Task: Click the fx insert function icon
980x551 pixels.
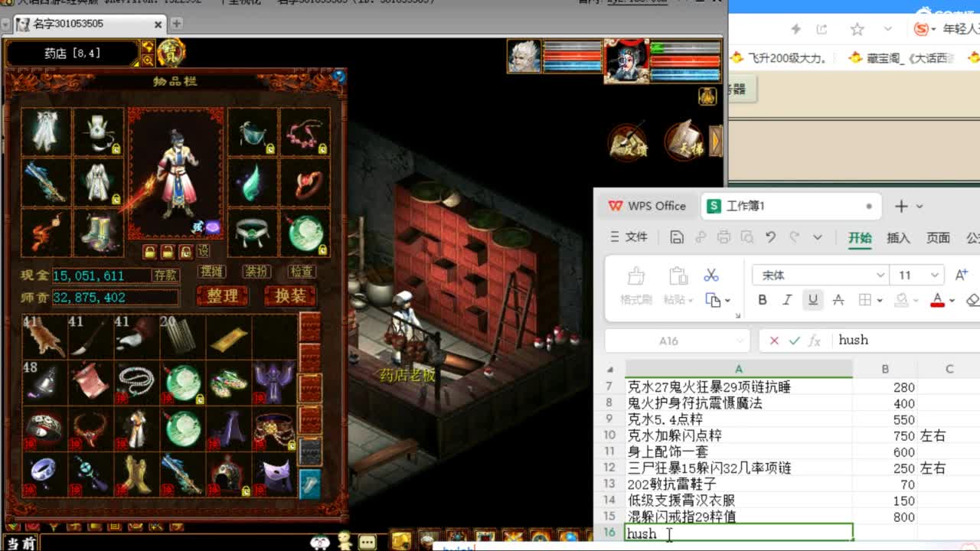Action: coord(815,341)
